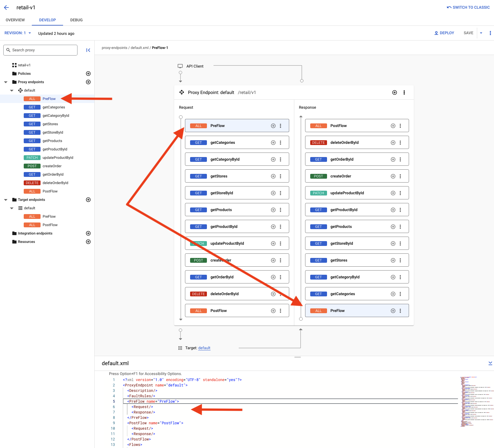
Task: Open the REVISION: 1 dropdown
Action: [18, 33]
